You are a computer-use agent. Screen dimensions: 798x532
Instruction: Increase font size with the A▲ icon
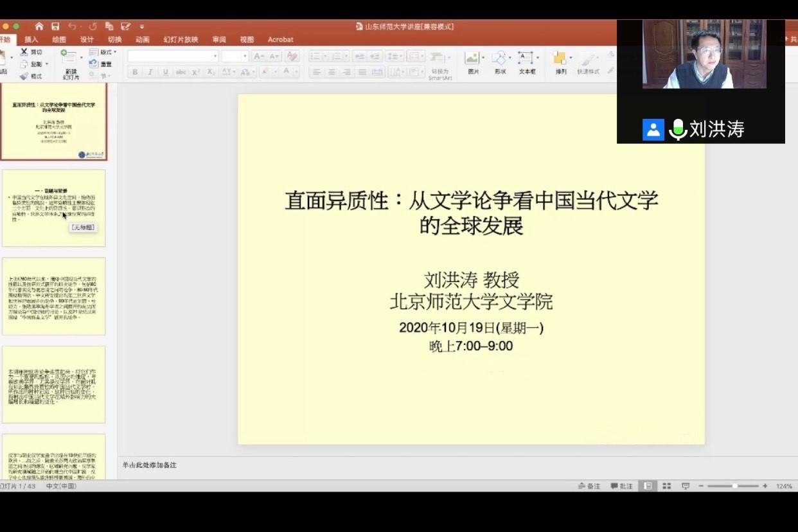coord(259,57)
